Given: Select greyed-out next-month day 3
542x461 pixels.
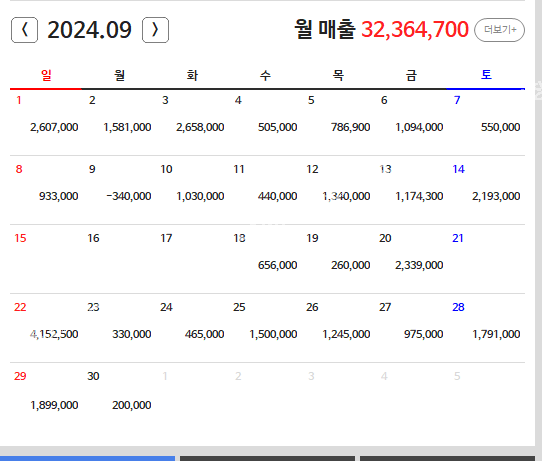Looking at the screenshot, I should click(x=338, y=397).
